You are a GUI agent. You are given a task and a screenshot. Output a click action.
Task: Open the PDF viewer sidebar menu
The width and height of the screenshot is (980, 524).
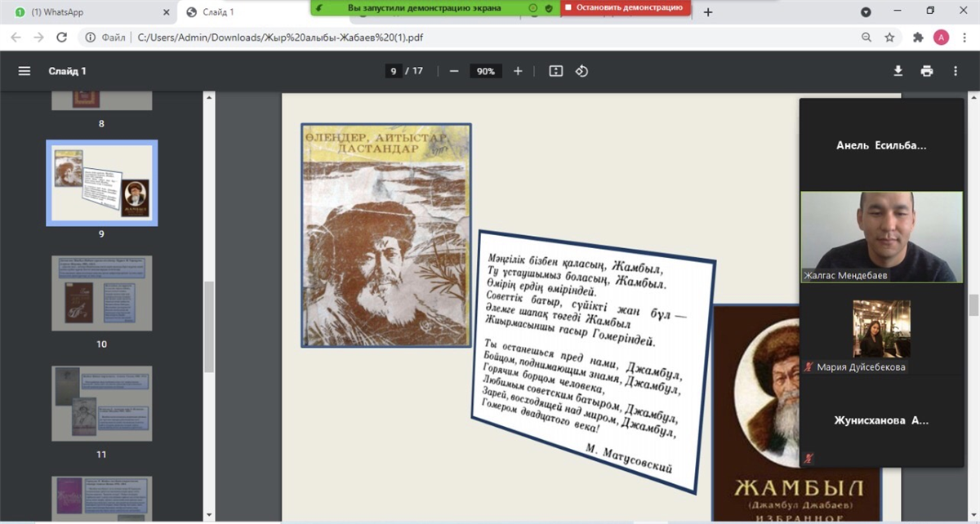coord(24,71)
